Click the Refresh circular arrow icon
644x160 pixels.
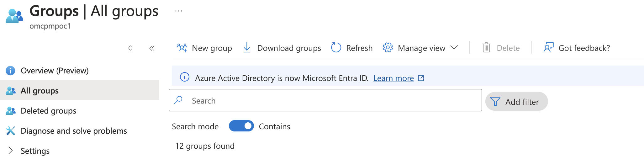pyautogui.click(x=336, y=48)
